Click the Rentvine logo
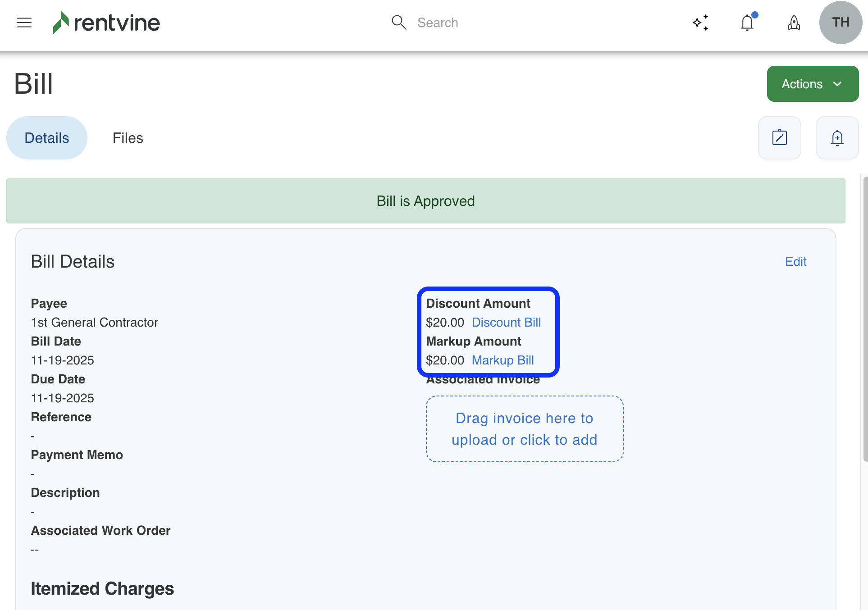Image resolution: width=868 pixels, height=610 pixels. [x=106, y=23]
